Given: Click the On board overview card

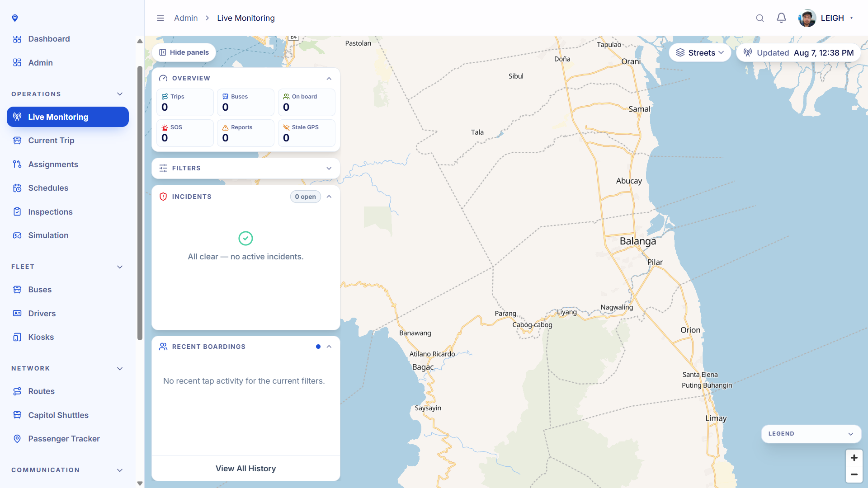Looking at the screenshot, I should pyautogui.click(x=307, y=103).
